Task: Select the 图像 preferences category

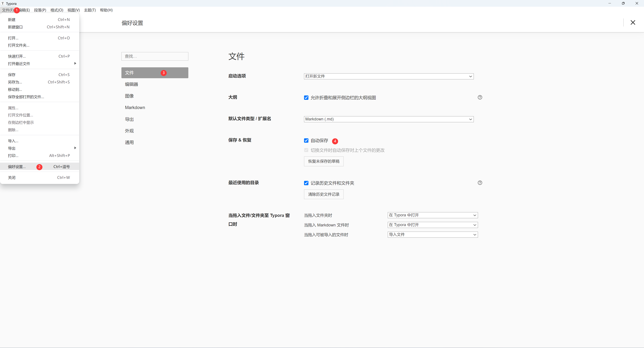Action: tap(155, 96)
